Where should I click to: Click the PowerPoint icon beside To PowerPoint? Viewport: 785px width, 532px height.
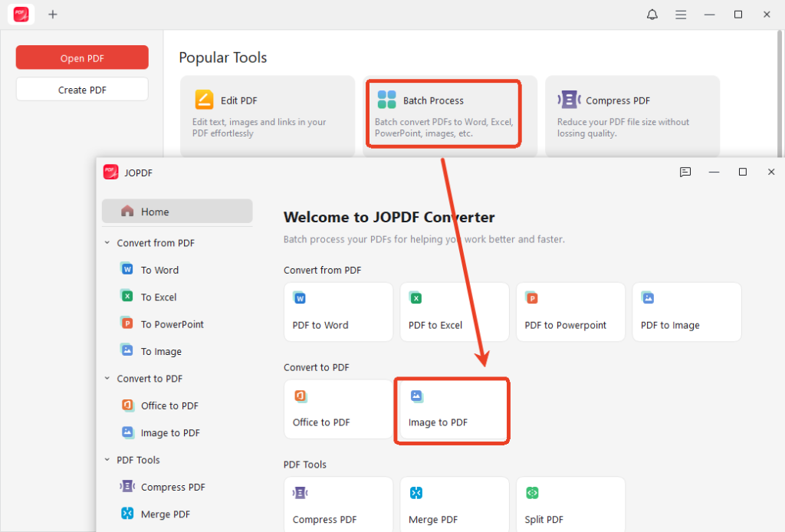127,323
